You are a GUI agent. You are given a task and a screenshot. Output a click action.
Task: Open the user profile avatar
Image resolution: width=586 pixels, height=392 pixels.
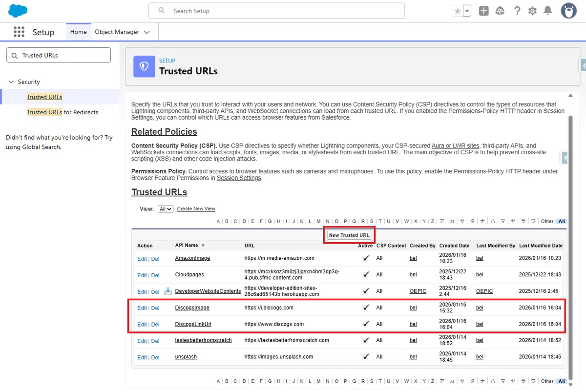568,11
